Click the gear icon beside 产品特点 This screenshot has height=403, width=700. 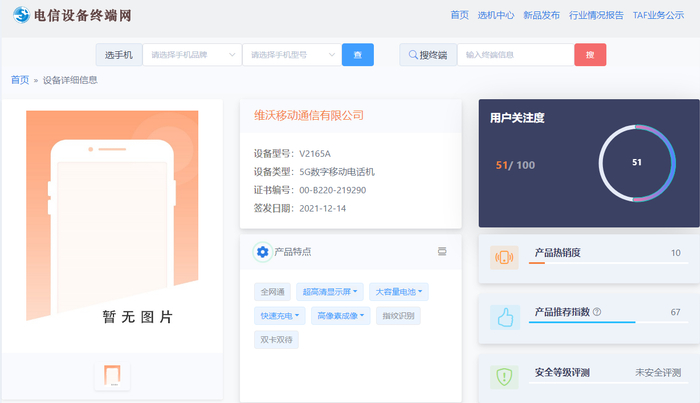[x=262, y=252]
